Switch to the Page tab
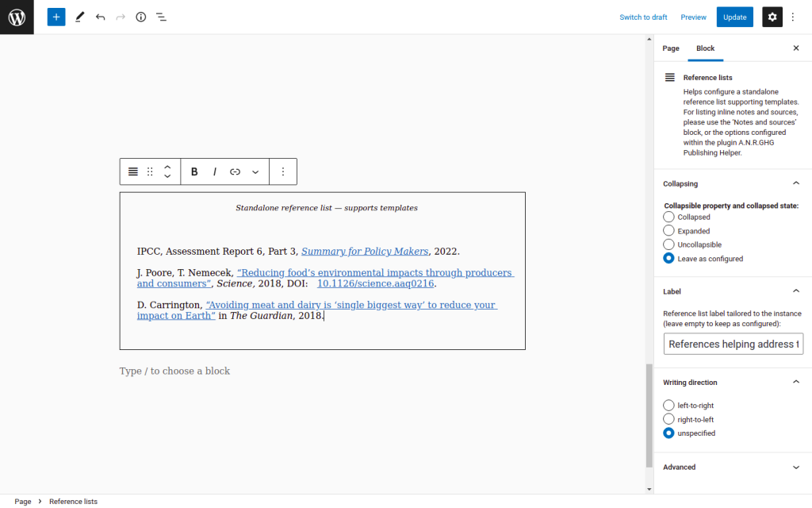 [671, 48]
